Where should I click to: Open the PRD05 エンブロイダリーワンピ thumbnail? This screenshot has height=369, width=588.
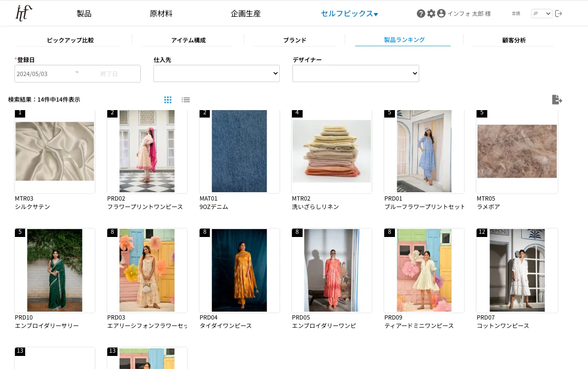[x=332, y=270]
